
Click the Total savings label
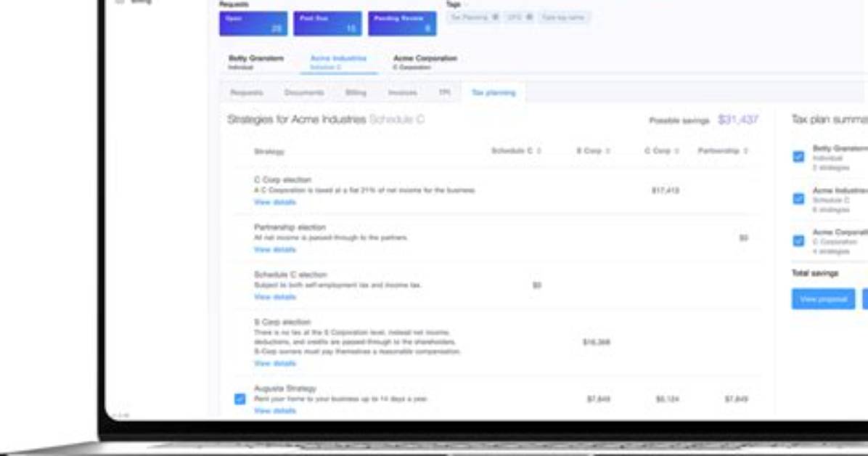tap(815, 273)
